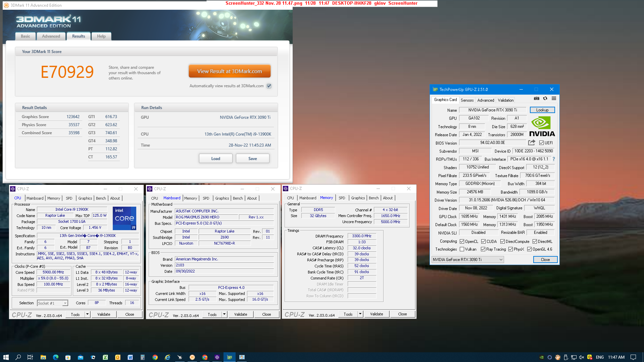Viewport: 644px width, 362px height.
Task: Open File Explorer from the taskbar
Action: (43, 357)
